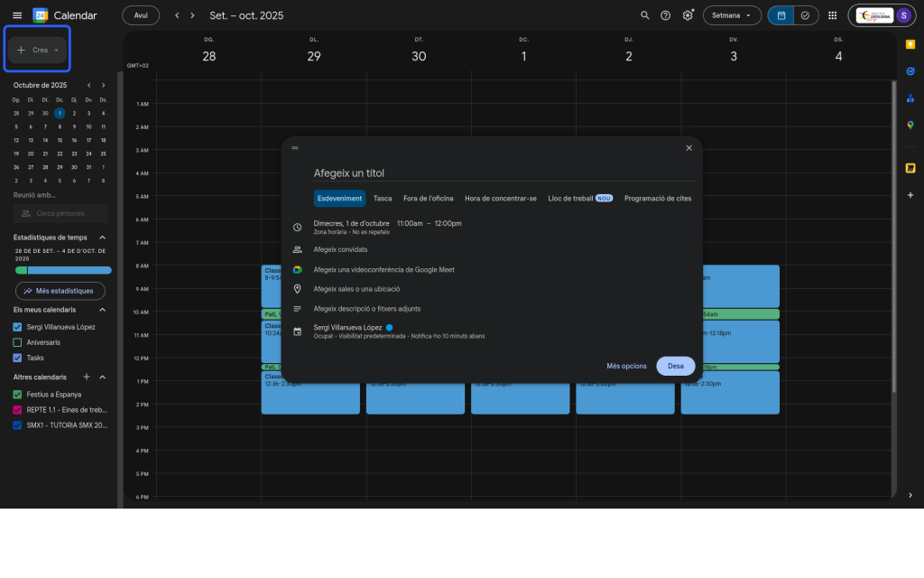The image size is (924, 578).
Task: Select the Tasca tab
Action: pyautogui.click(x=383, y=199)
